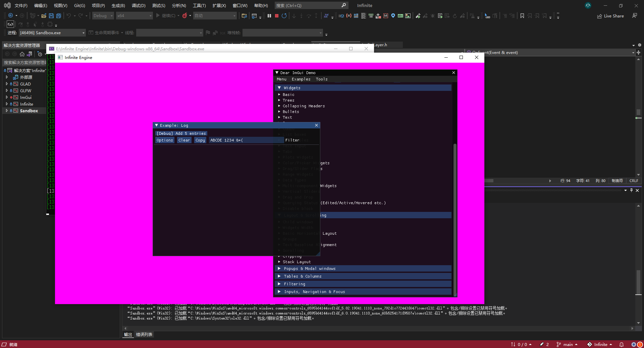Click the Filter text field in Log window
The width and height of the screenshot is (644, 348).
point(247,140)
